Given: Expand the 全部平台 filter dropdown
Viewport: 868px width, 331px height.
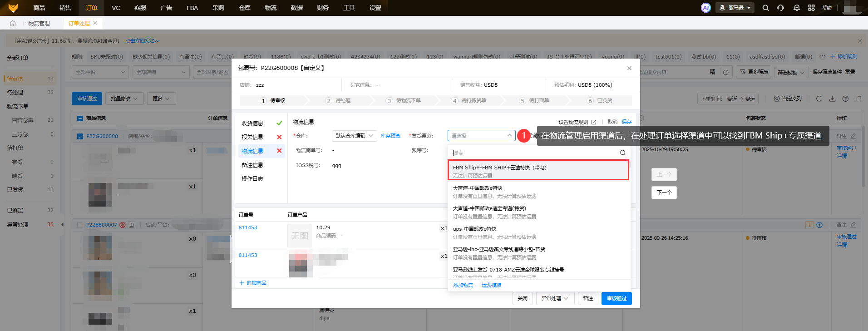Looking at the screenshot, I should click(100, 72).
